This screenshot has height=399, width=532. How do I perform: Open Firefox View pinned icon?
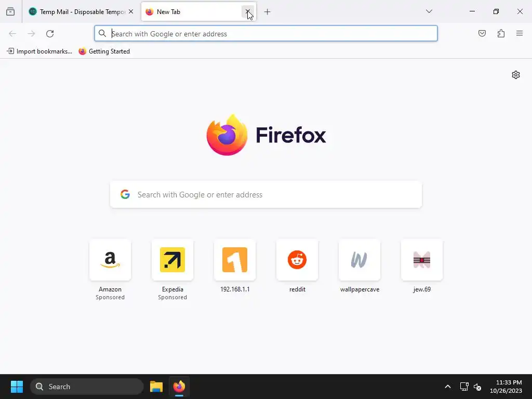point(10,11)
